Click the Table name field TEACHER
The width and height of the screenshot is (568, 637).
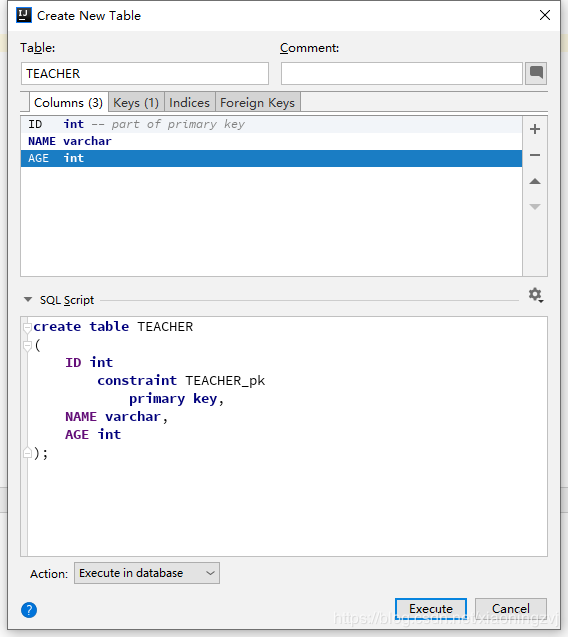(145, 74)
